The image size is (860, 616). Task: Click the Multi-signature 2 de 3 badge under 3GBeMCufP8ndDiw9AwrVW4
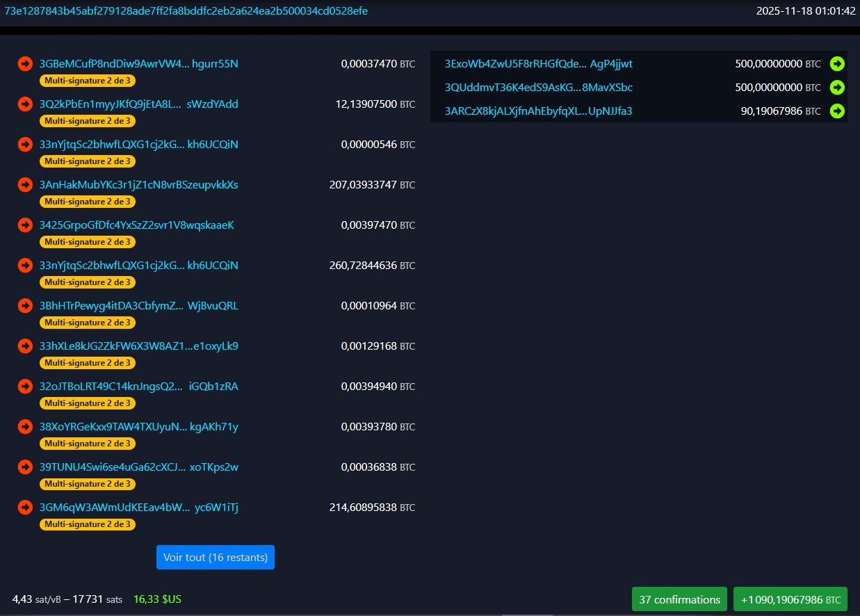(87, 80)
